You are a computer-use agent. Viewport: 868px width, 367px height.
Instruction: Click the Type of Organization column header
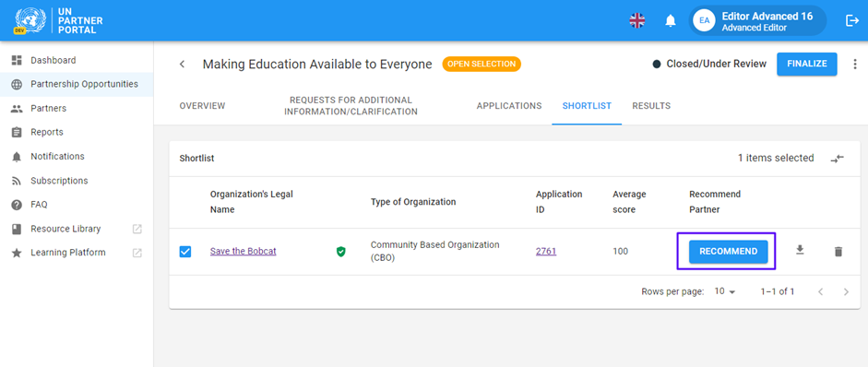click(413, 202)
